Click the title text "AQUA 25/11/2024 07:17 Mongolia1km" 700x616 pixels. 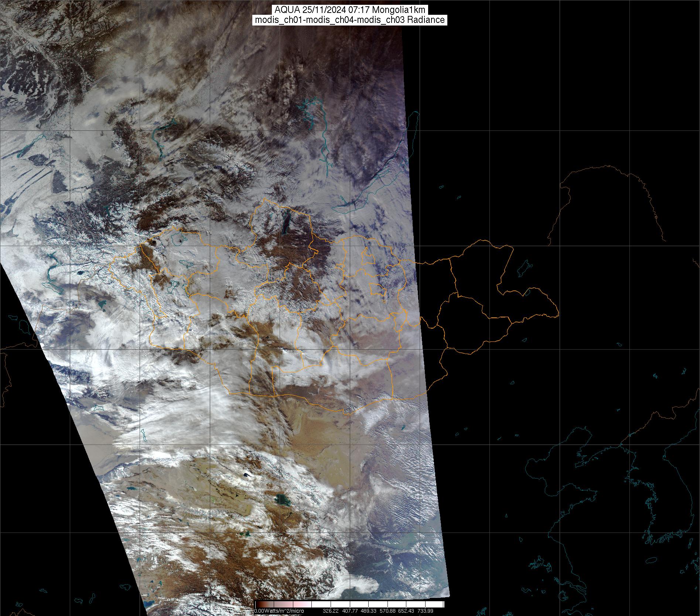(x=350, y=10)
